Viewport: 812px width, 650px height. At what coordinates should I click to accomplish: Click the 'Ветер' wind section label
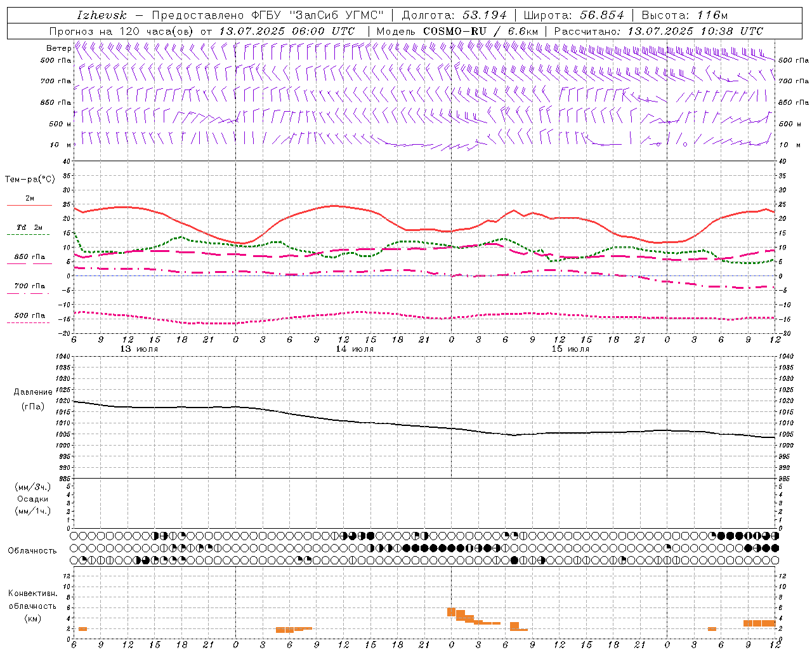click(x=58, y=48)
